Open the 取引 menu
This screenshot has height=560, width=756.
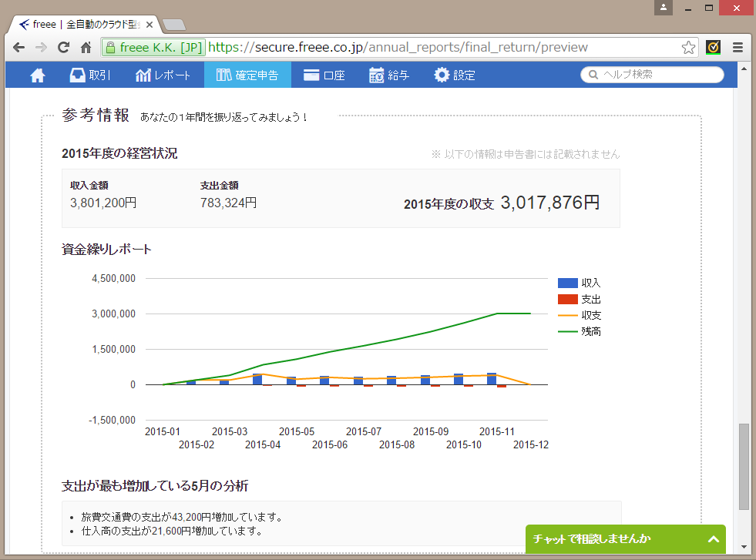(90, 75)
